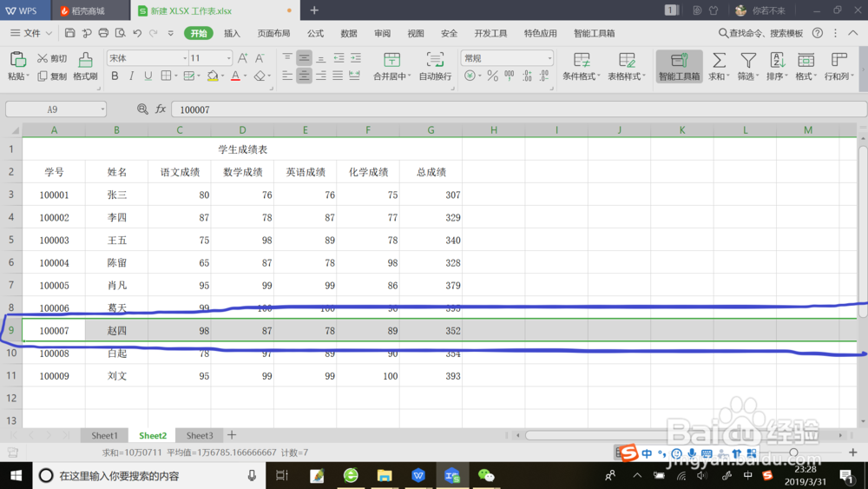Click the cell borders icon

[x=166, y=76]
